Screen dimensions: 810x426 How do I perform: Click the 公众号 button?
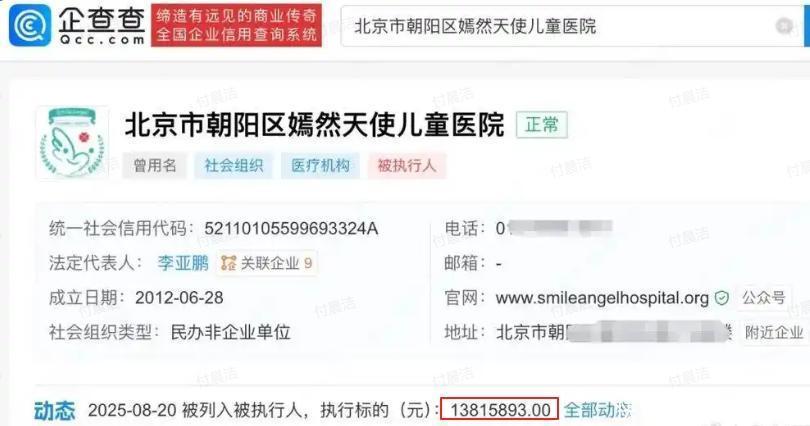[x=764, y=298]
